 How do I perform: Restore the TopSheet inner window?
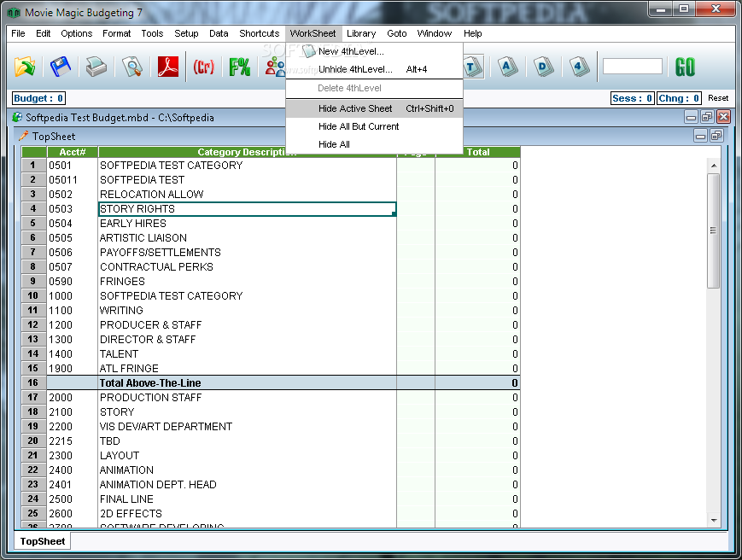(x=716, y=137)
